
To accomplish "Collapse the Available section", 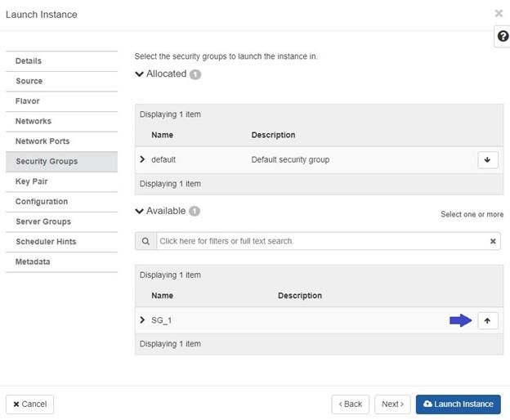I will click(139, 211).
